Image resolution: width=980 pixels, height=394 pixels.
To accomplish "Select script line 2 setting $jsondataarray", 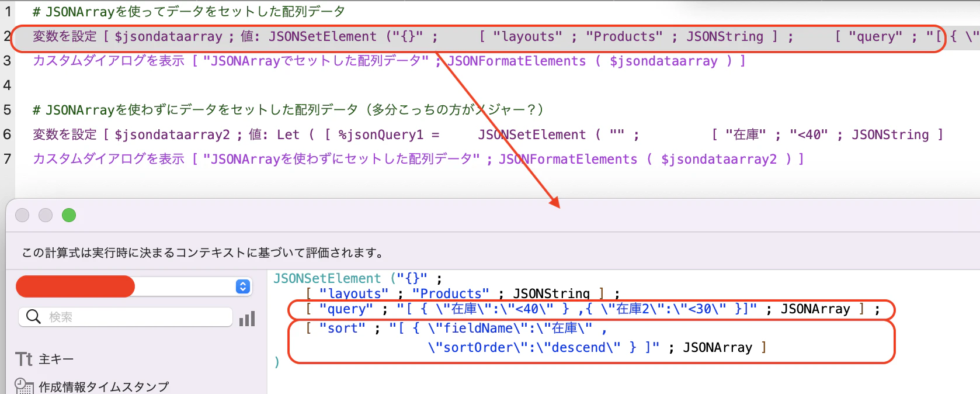I will click(496, 36).
